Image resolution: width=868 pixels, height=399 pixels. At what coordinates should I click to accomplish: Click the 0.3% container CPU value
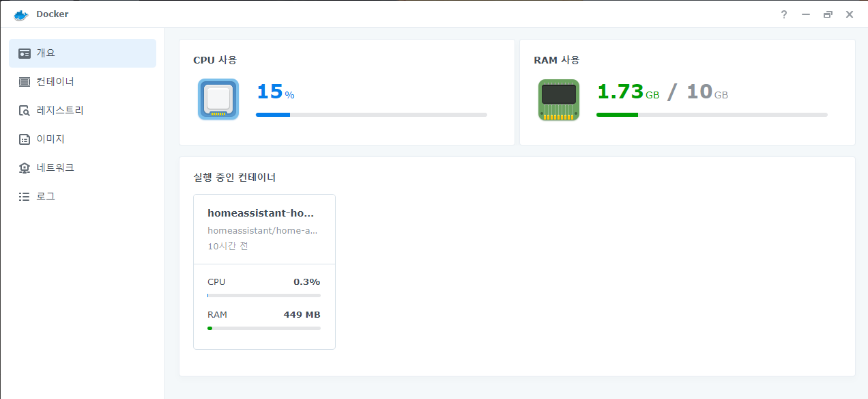pos(306,282)
